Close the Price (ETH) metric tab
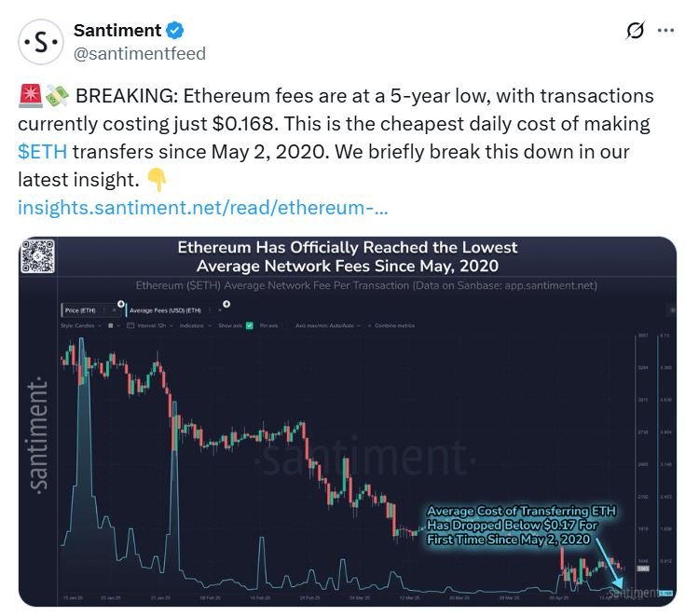 tap(115, 310)
